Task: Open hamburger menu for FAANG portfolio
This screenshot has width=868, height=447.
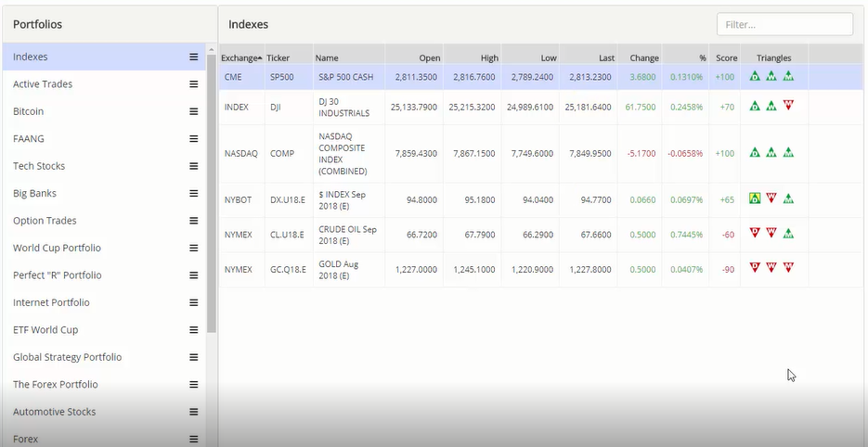Action: [x=194, y=139]
